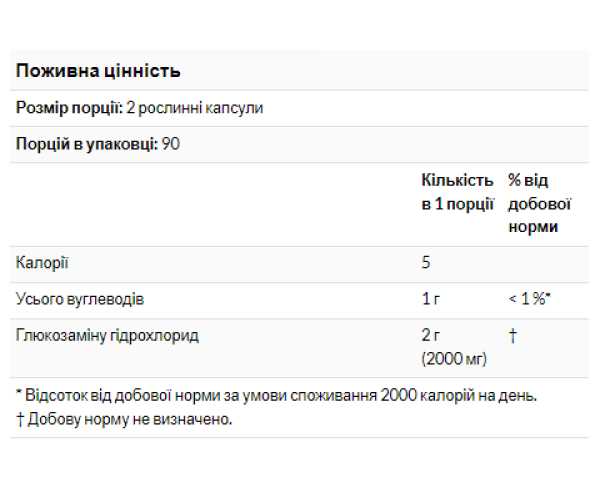Select the "Глюкозаміну гідрохлорид" row label

click(107, 335)
